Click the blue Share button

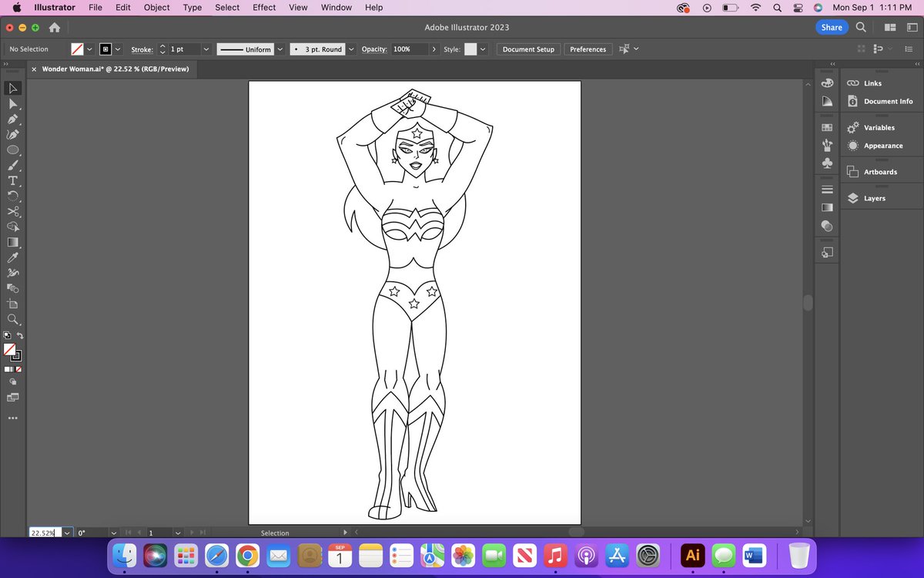pyautogui.click(x=832, y=27)
